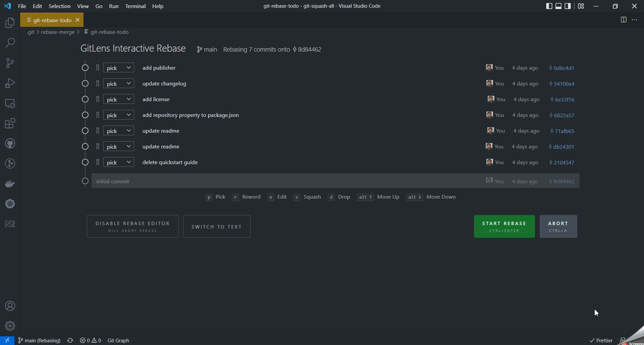The image size is (644, 345).
Task: Open errors and warnings count in status bar
Action: click(91, 340)
